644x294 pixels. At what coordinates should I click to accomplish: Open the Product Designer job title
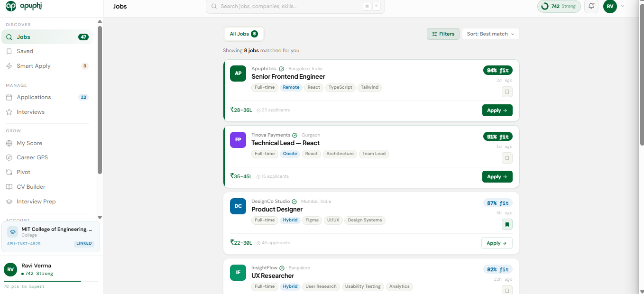click(277, 209)
